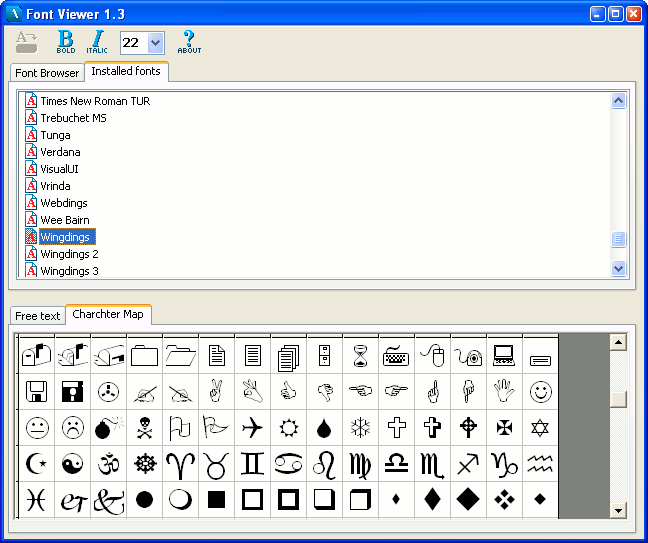The width and height of the screenshot is (648, 543).
Task: Switch to the Free text tab
Action: coord(38,316)
